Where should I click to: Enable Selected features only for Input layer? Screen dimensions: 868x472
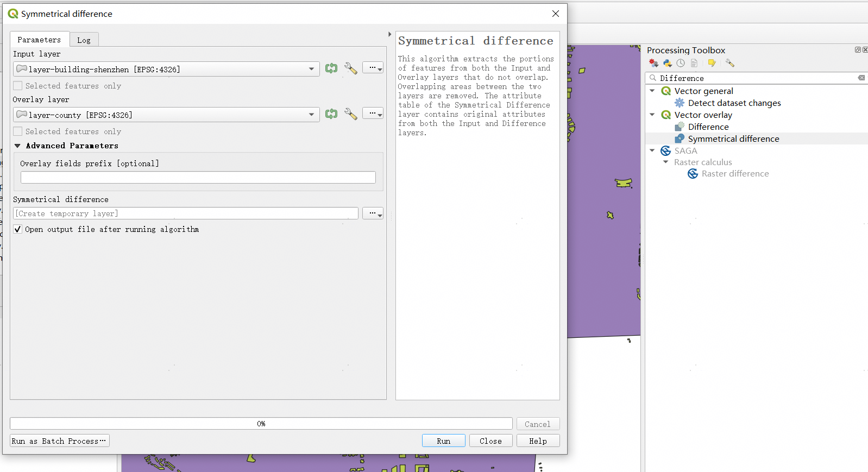tap(18, 86)
